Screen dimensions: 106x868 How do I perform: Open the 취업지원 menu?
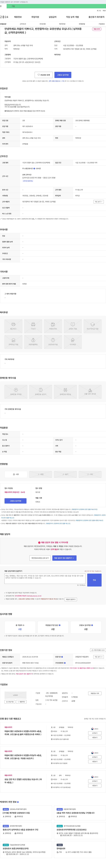(35, 17)
